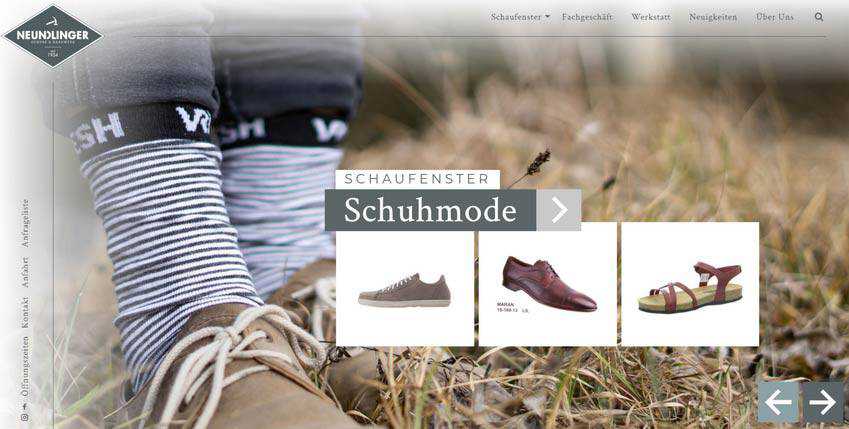Go to previous slide with left arrow

pos(778,402)
